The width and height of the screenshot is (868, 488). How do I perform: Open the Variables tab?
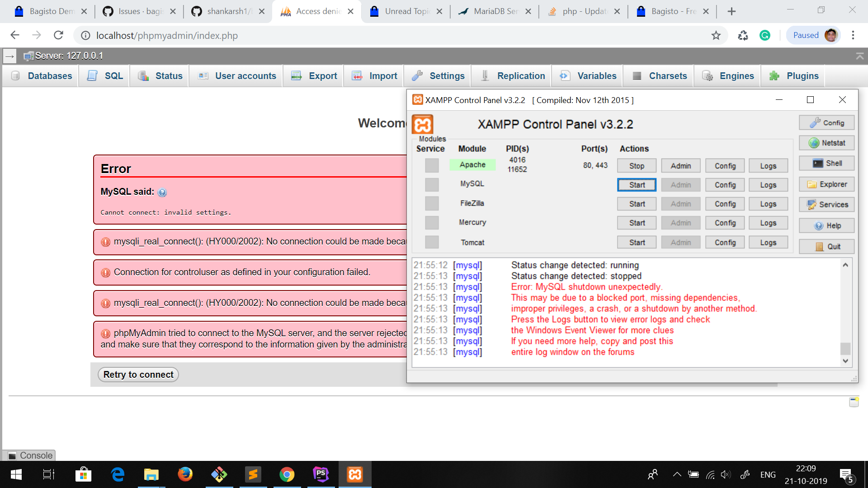click(x=588, y=76)
